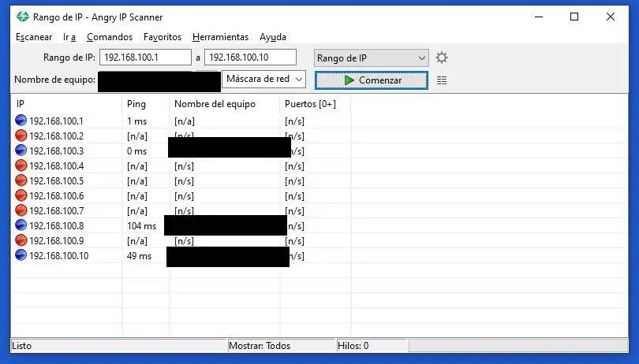
Task: Click Hilos: 0 in the status bar
Action: (353, 346)
